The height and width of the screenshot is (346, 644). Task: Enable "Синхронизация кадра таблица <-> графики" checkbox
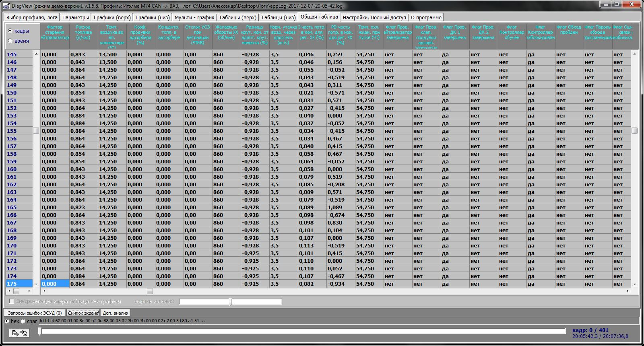pyautogui.click(x=12, y=301)
